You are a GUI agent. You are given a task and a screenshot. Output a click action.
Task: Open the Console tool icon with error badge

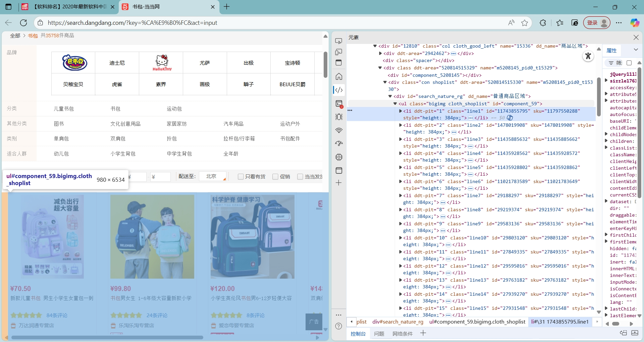[339, 104]
